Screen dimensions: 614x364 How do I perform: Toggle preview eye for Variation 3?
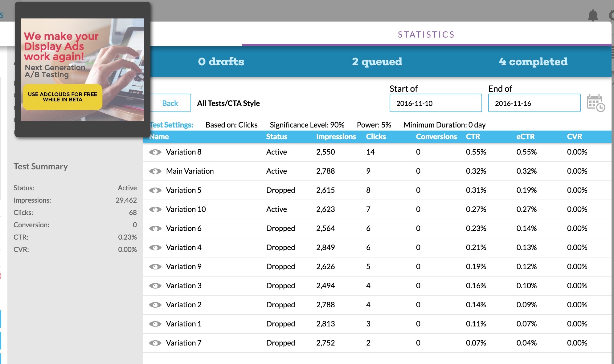coord(155,286)
